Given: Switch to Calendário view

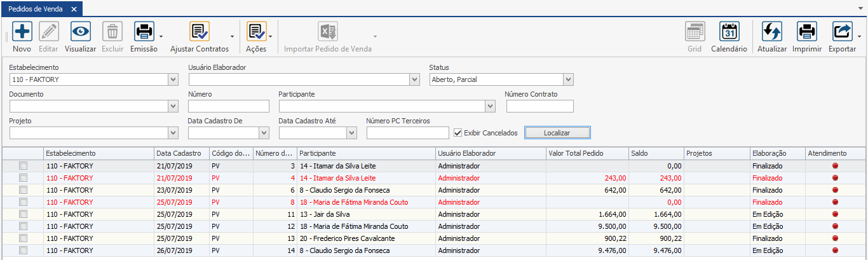Looking at the screenshot, I should [x=729, y=32].
